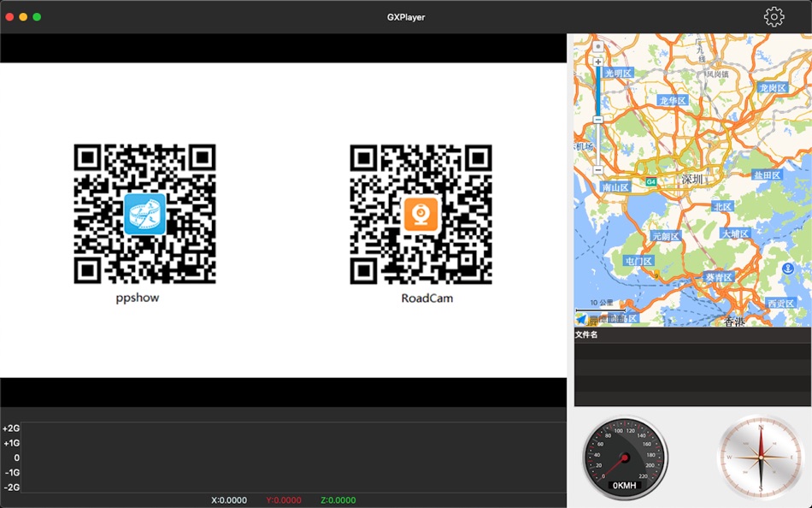This screenshot has width=812, height=508.
Task: Click the +2G axis label
Action: click(x=11, y=428)
